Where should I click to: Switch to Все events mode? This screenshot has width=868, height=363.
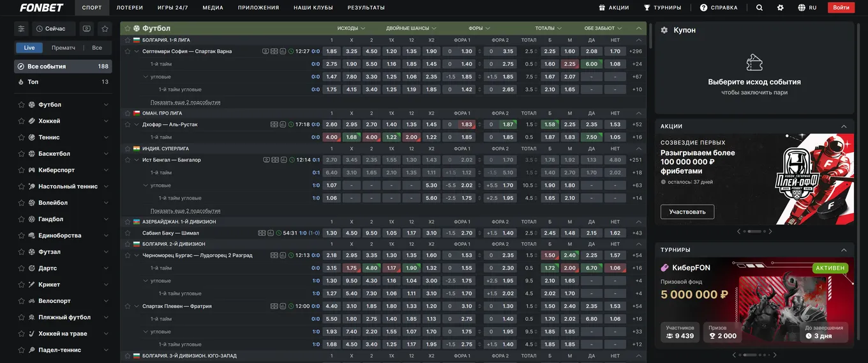[97, 47]
